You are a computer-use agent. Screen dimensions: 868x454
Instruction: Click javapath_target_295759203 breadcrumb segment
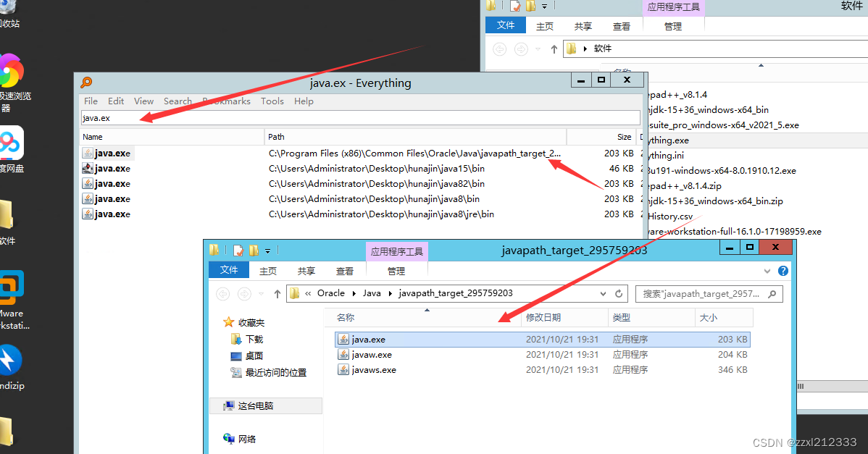[456, 293]
